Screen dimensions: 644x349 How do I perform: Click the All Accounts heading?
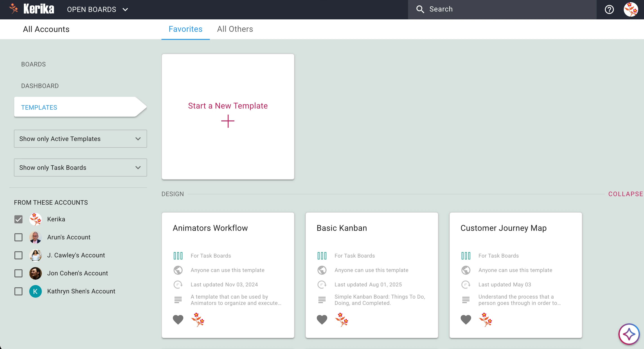(46, 29)
